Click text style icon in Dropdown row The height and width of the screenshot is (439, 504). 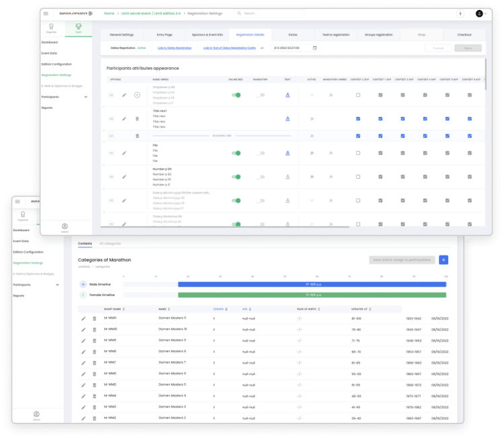point(288,95)
